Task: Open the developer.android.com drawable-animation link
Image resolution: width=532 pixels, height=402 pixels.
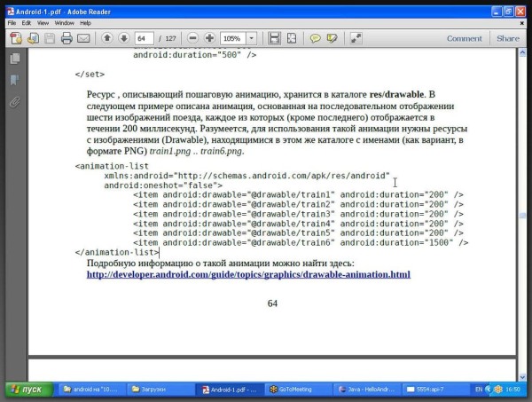Action: 248,275
